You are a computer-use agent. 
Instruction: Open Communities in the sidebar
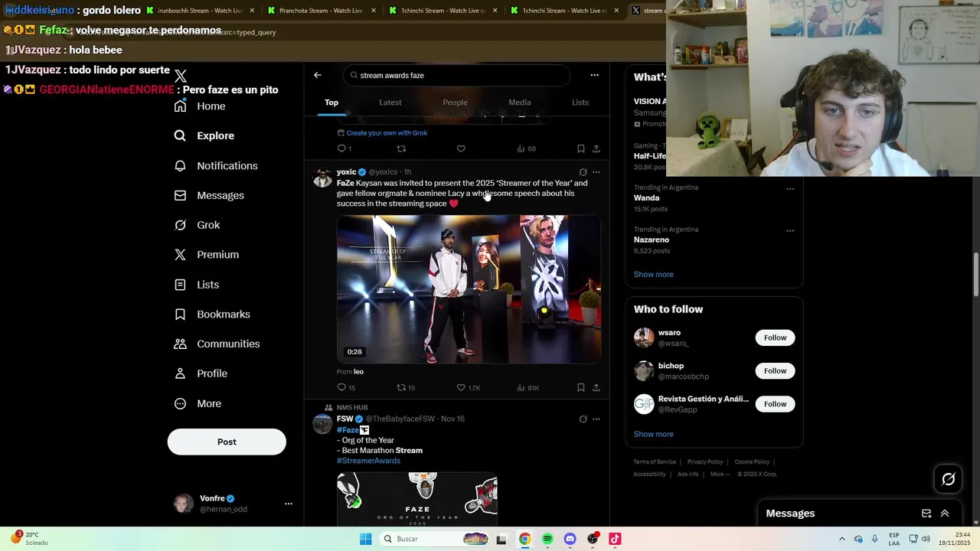coord(217,344)
